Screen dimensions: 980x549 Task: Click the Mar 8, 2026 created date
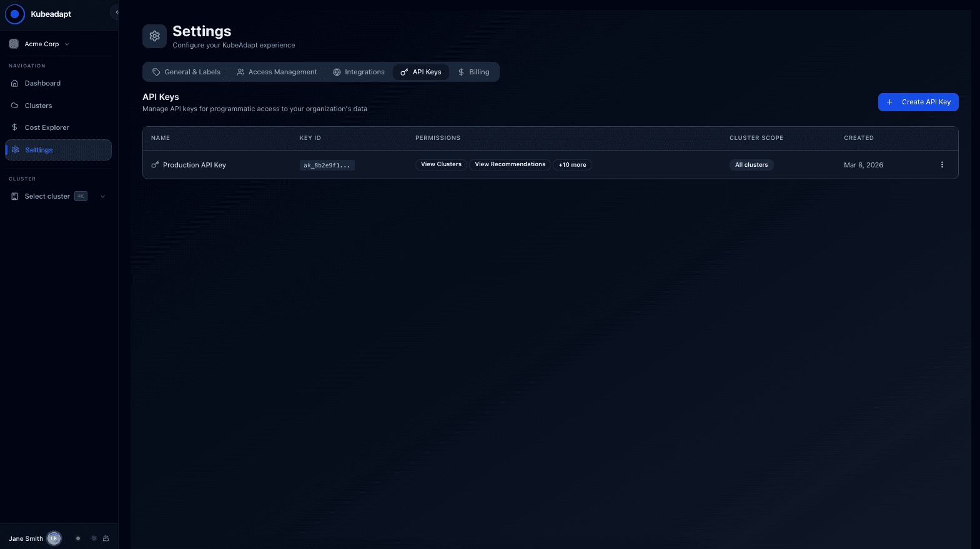pyautogui.click(x=863, y=165)
